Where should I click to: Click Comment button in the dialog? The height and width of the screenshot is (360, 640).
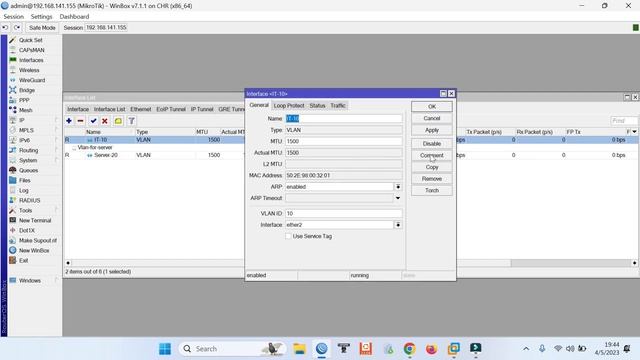pos(432,156)
